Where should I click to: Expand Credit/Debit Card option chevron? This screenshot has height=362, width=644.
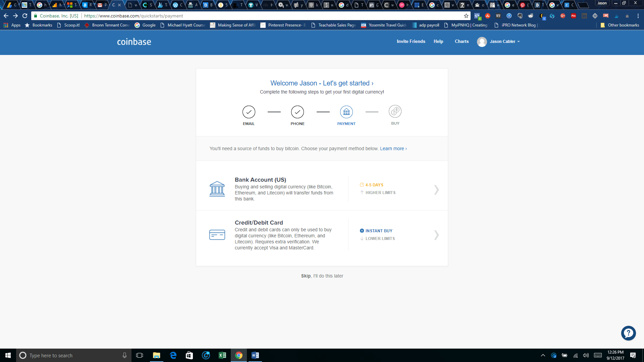point(436,235)
